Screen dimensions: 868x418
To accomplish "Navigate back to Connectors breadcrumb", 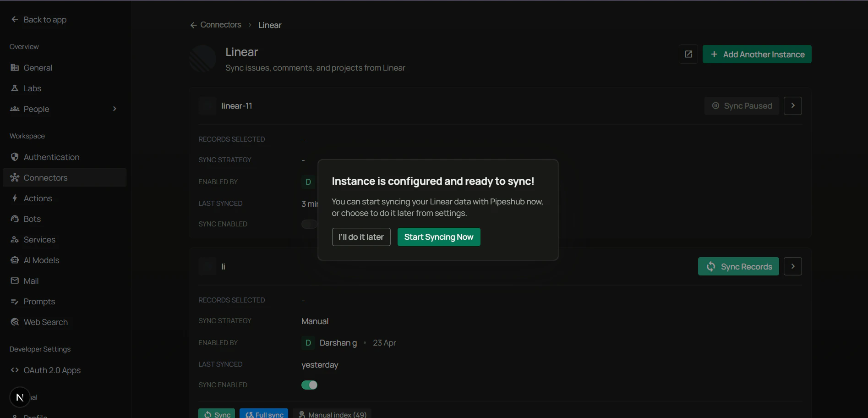I will (220, 25).
